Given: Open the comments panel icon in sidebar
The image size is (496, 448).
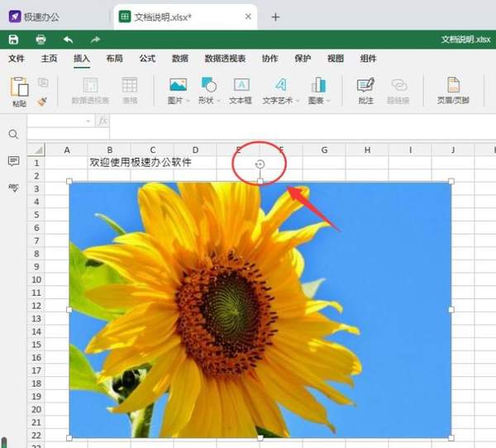Looking at the screenshot, I should (x=13, y=161).
